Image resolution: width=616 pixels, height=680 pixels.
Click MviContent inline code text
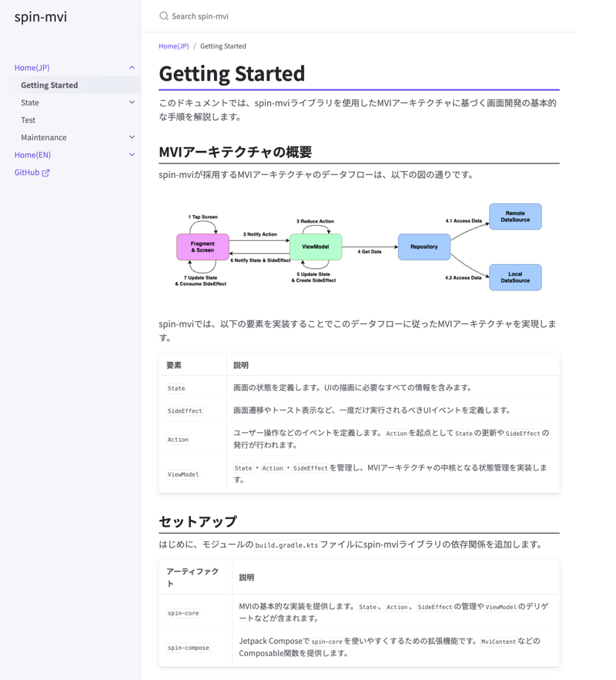(498, 641)
